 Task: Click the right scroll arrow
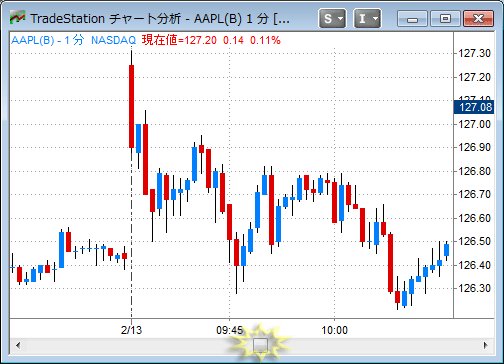coord(485,345)
